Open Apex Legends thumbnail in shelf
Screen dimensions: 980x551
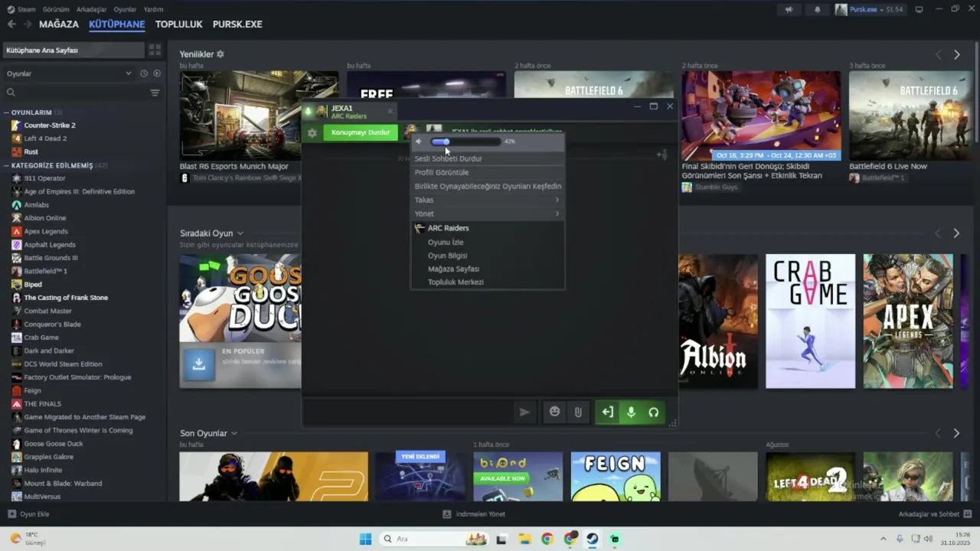908,321
